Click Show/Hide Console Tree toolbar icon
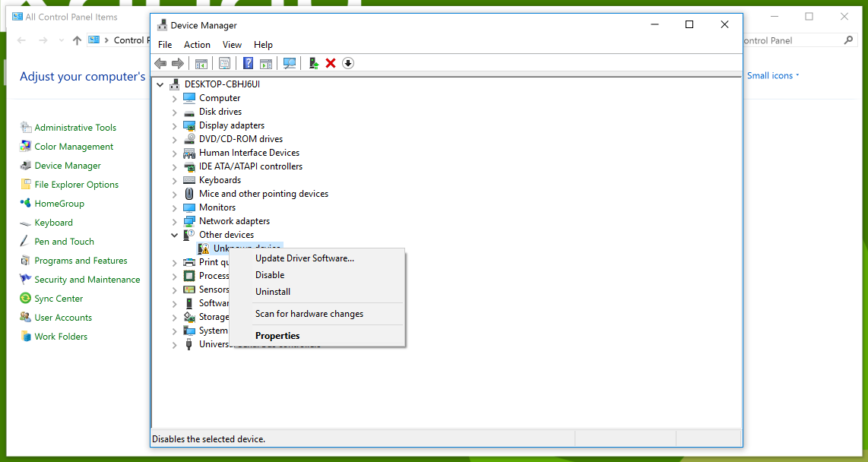Screen dimensions: 868x462 (x=201, y=64)
